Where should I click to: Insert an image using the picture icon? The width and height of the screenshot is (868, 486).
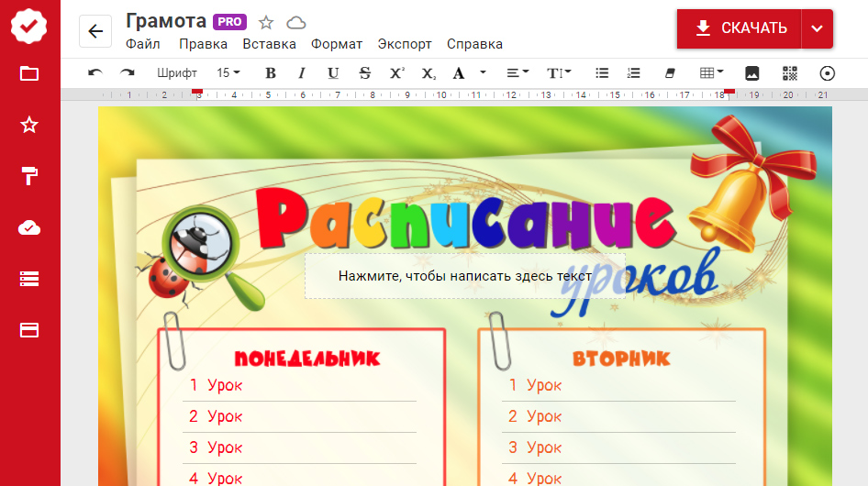[x=751, y=73]
